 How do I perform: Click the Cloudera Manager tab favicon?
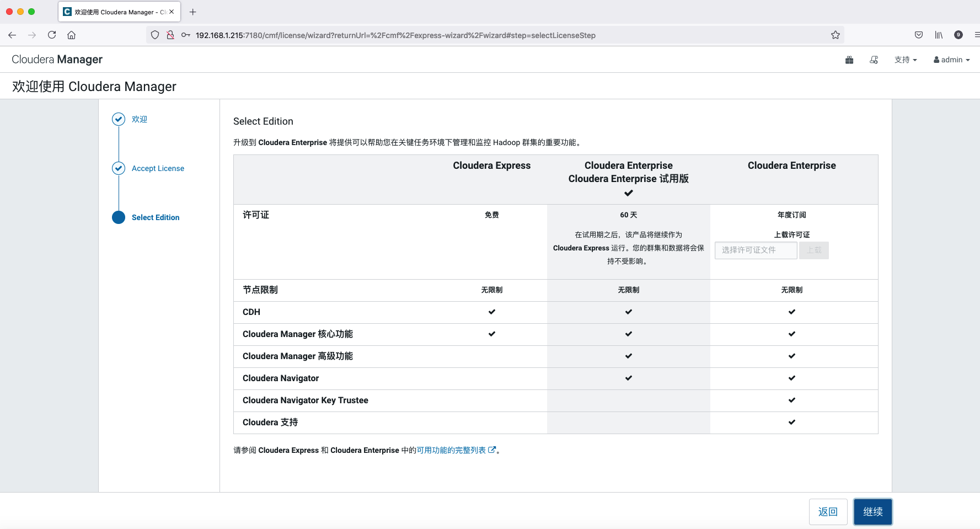(67, 12)
